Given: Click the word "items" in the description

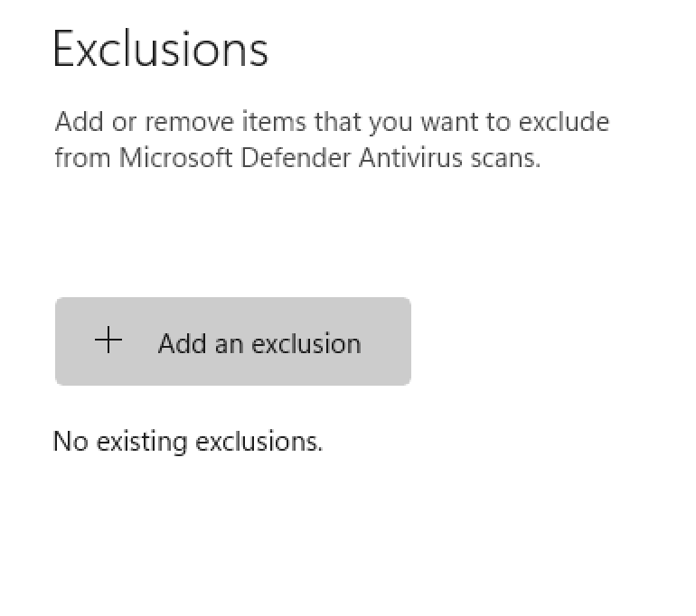Looking at the screenshot, I should [x=246, y=122].
